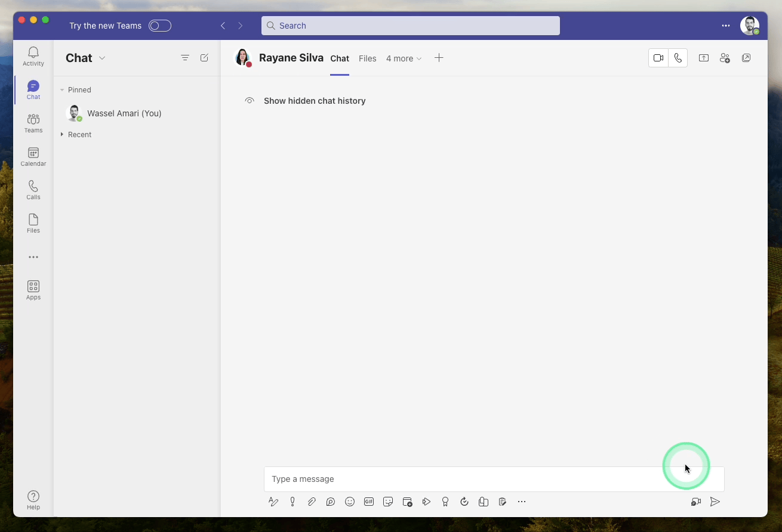Click the send message arrow

[715, 502]
